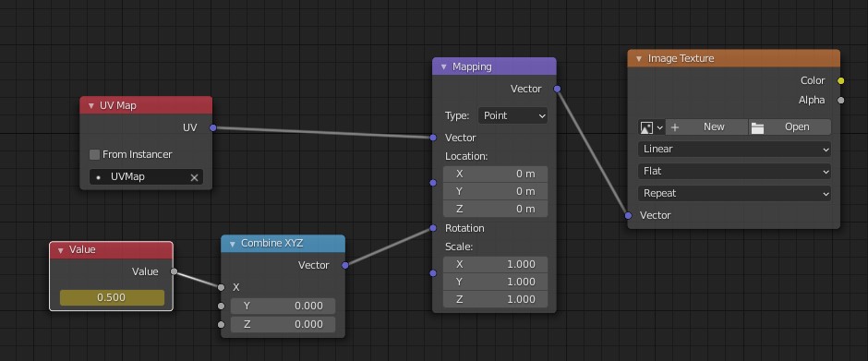Collapse the Mapping node triangle
The width and height of the screenshot is (868, 361).
[x=443, y=66]
